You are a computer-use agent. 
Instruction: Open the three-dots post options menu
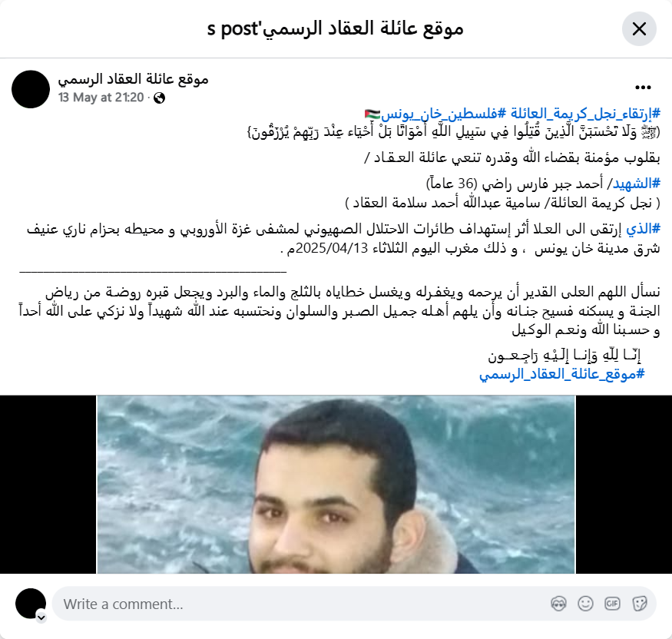[643, 88]
